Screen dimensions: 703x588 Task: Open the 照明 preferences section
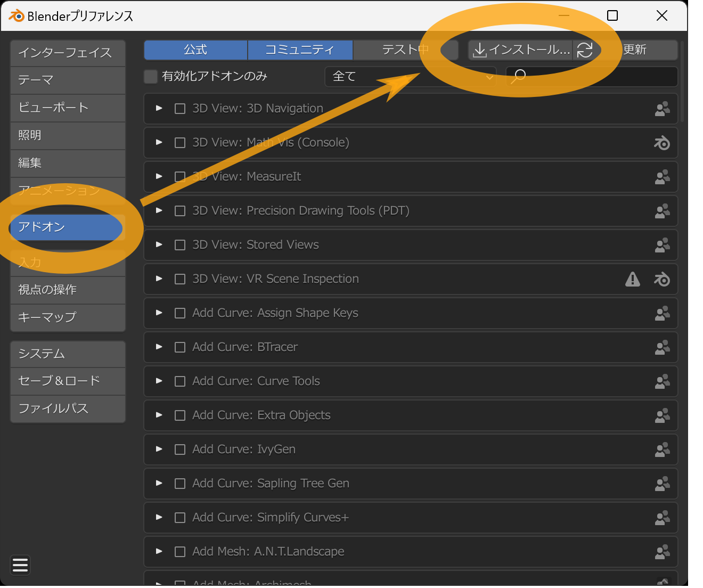coord(68,135)
